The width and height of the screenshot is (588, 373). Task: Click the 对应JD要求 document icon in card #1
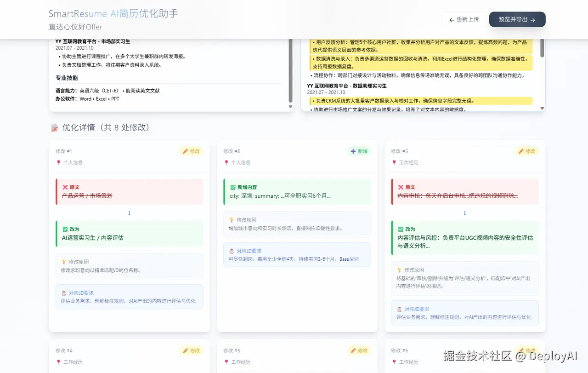[x=64, y=293]
